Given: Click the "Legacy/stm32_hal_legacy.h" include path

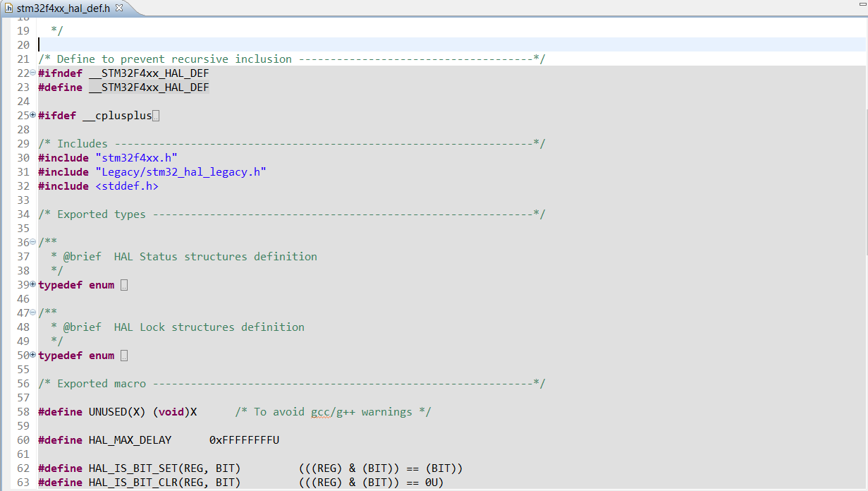Looking at the screenshot, I should coord(181,172).
